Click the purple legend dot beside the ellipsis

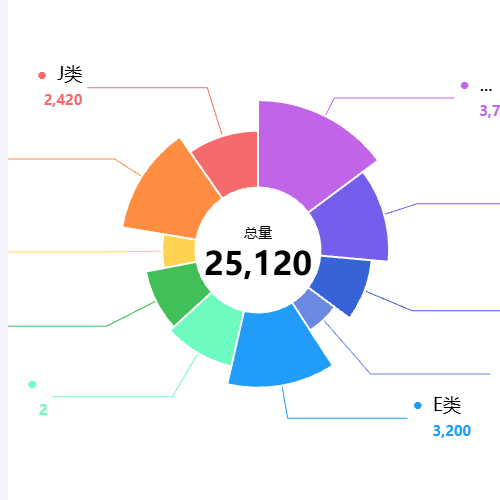pyautogui.click(x=464, y=85)
